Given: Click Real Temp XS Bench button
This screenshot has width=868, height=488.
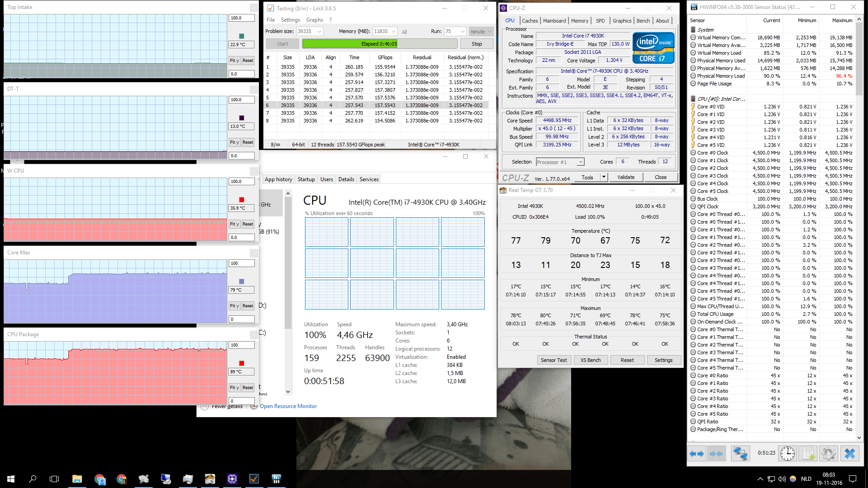Looking at the screenshot, I should tap(591, 360).
